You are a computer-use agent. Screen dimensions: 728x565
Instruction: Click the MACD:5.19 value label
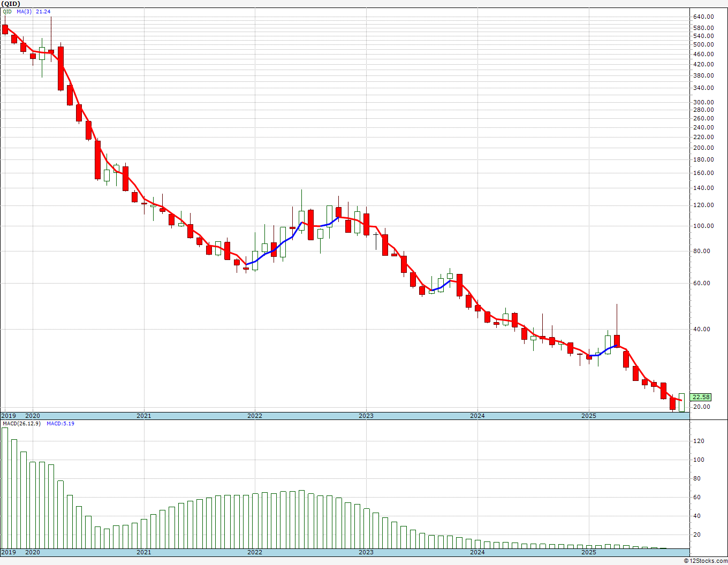click(60, 424)
